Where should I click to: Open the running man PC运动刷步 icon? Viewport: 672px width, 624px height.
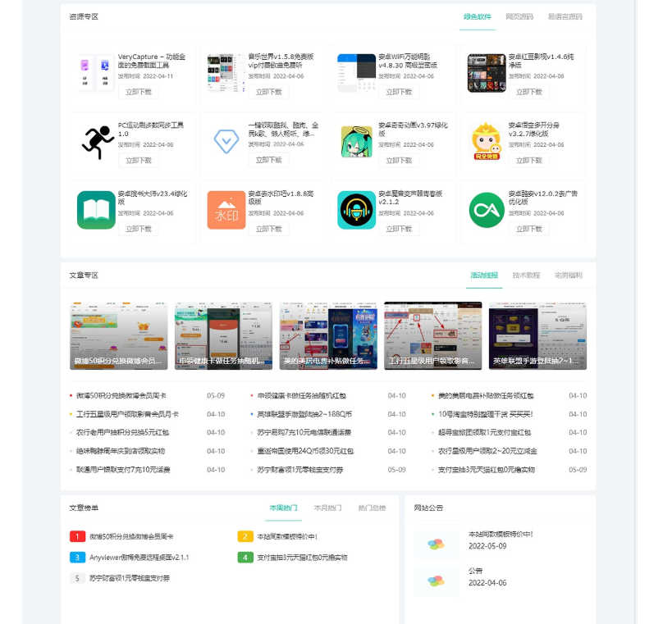(97, 142)
